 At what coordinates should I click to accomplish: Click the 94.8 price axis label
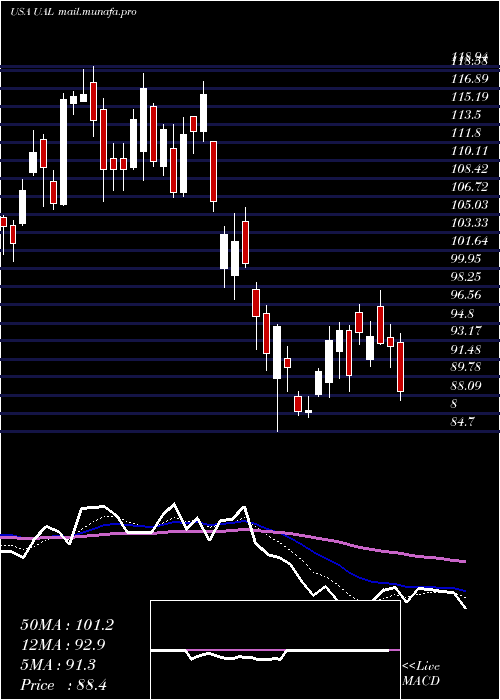(463, 312)
